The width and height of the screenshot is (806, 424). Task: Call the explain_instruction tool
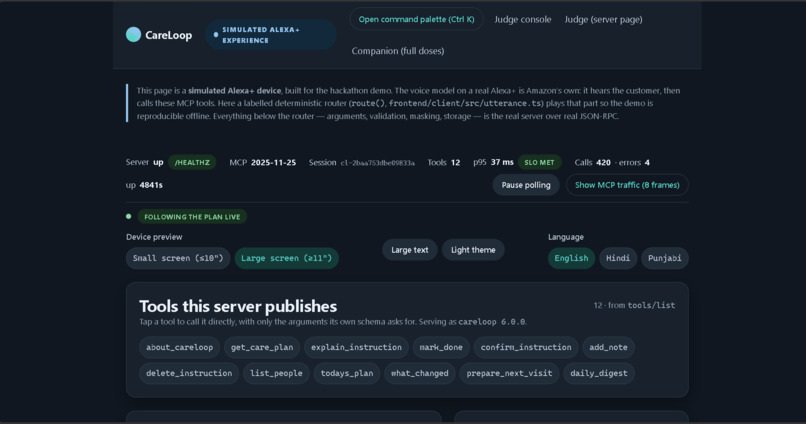356,347
